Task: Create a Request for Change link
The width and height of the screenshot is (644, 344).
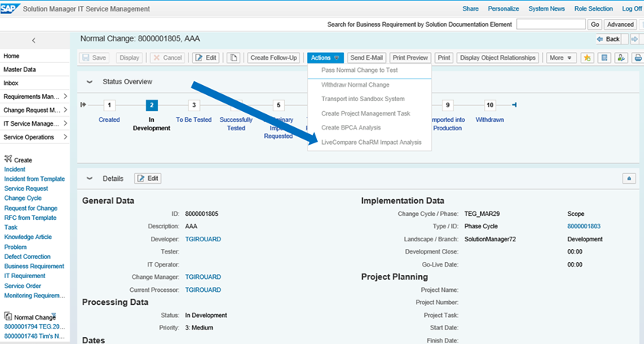Action: coord(31,208)
